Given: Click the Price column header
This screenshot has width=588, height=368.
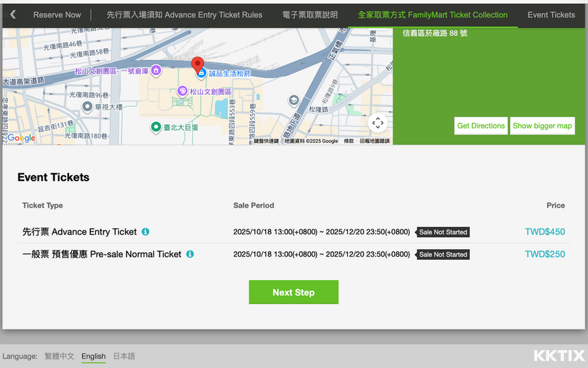Looking at the screenshot, I should 556,205.
